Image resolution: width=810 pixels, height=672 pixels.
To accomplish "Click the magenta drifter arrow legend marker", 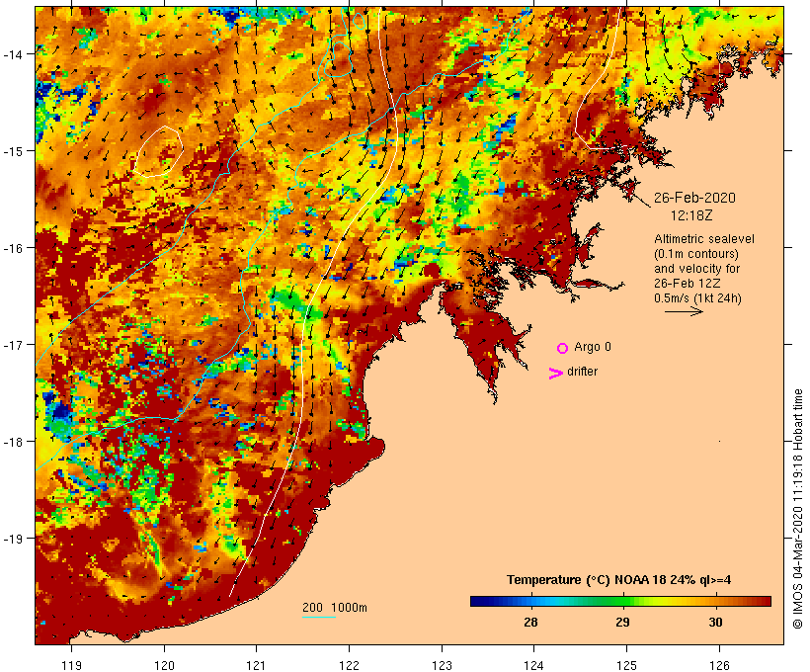I will click(x=556, y=374).
